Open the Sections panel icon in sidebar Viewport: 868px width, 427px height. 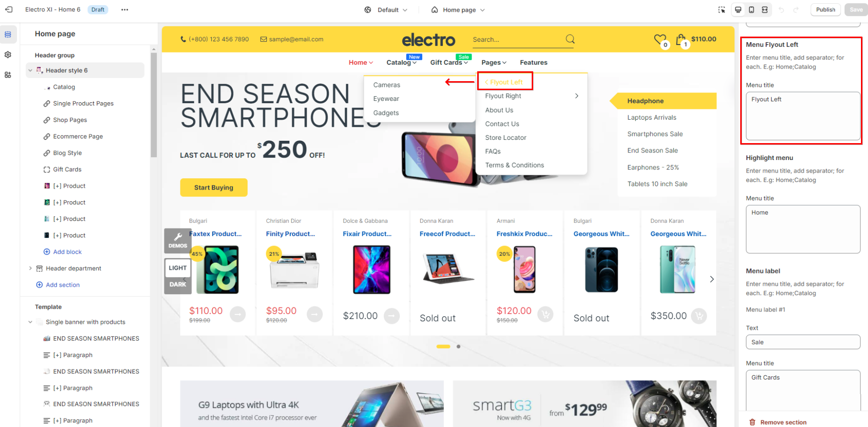pyautogui.click(x=8, y=34)
